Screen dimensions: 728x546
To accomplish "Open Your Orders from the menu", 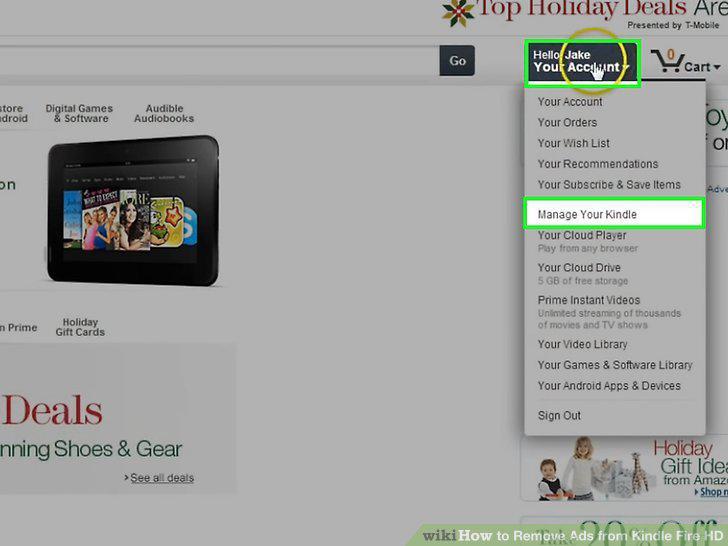I will coord(567,123).
